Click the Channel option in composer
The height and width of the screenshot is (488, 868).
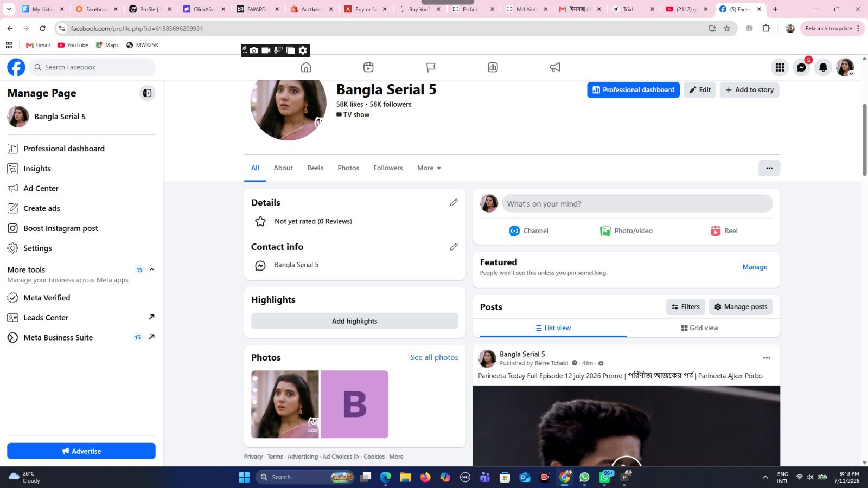pos(528,231)
